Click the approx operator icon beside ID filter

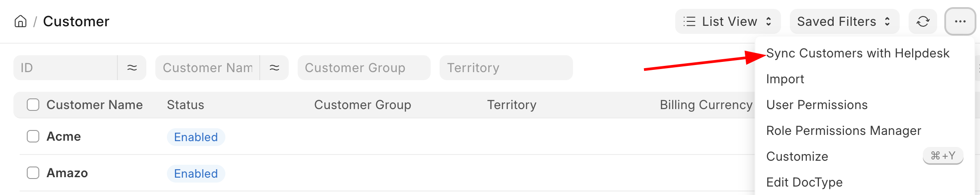(132, 68)
